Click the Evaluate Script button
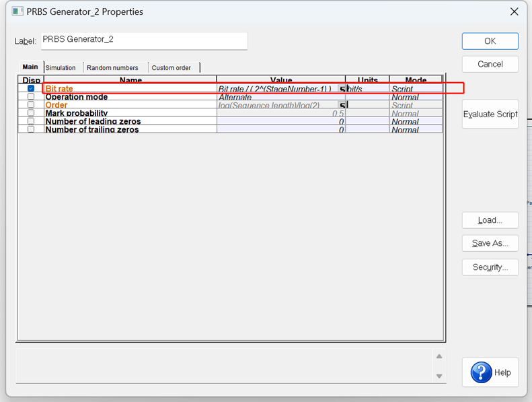The image size is (532, 402). [x=490, y=114]
